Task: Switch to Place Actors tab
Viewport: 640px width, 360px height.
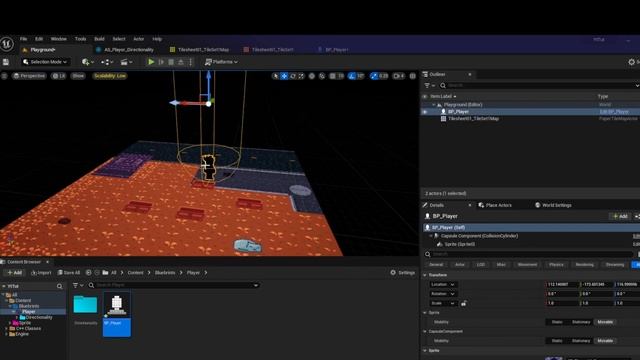Action: pos(495,205)
